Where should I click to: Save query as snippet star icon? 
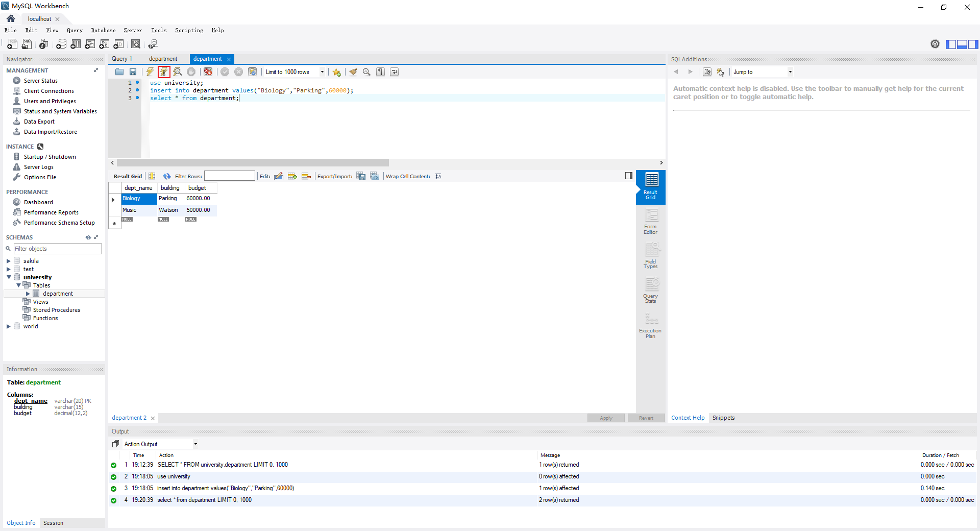point(337,72)
